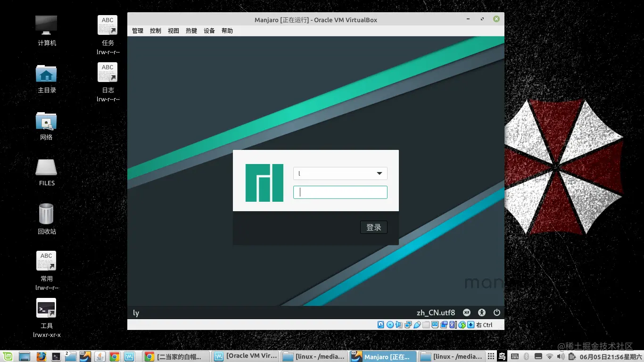This screenshot has height=362, width=644.
Task: Launch the system monitor panel icon
Action: coord(130,357)
